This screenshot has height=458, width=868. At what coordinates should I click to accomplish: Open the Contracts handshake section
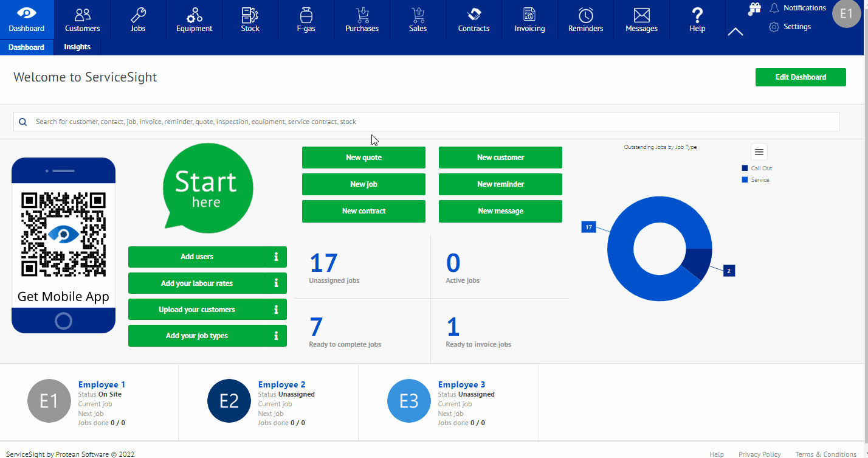pyautogui.click(x=474, y=19)
